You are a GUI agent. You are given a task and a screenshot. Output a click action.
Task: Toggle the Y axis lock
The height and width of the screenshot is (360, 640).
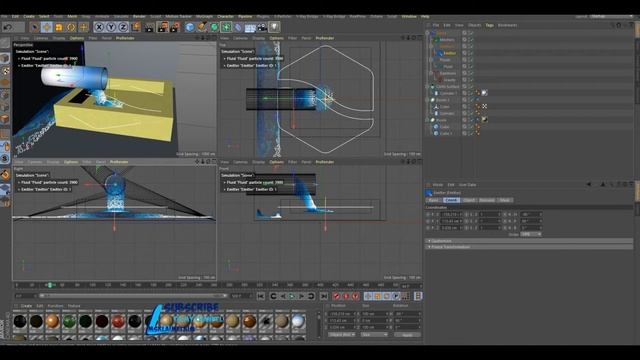111,27
